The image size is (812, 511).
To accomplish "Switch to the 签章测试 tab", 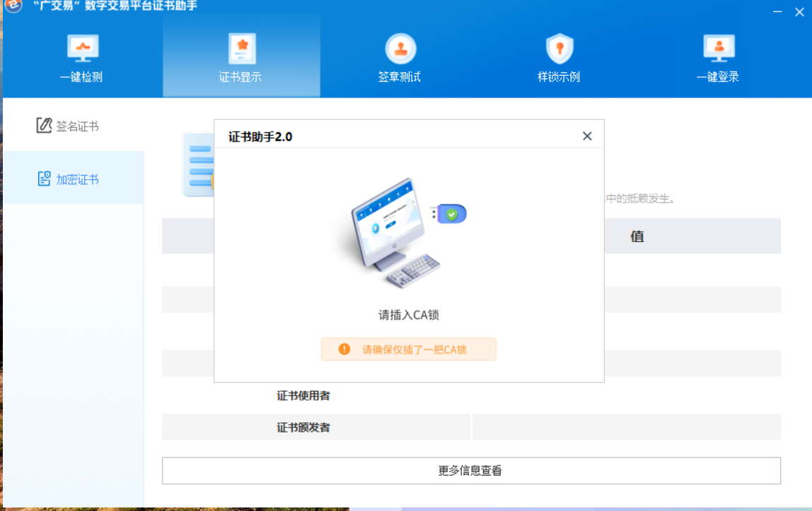I will point(400,55).
